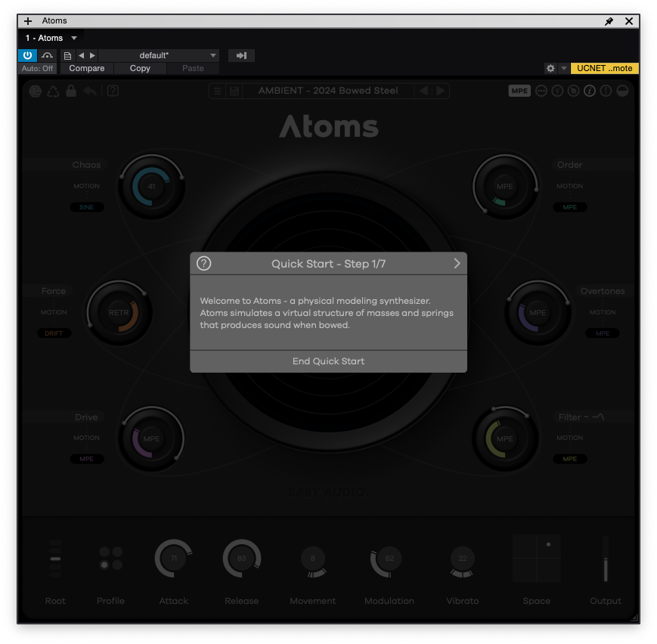This screenshot has height=644, width=657.
Task: Pin the Atoms plugin window
Action: (x=609, y=21)
